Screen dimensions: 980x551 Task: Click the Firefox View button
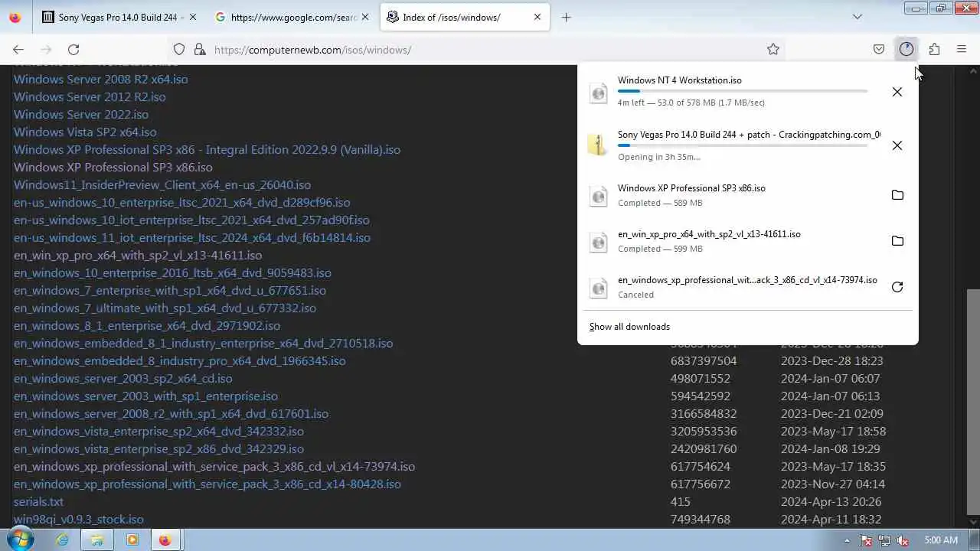[15, 17]
